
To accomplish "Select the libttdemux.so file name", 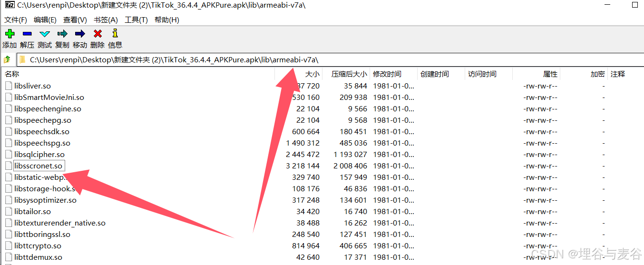I will click(38, 257).
